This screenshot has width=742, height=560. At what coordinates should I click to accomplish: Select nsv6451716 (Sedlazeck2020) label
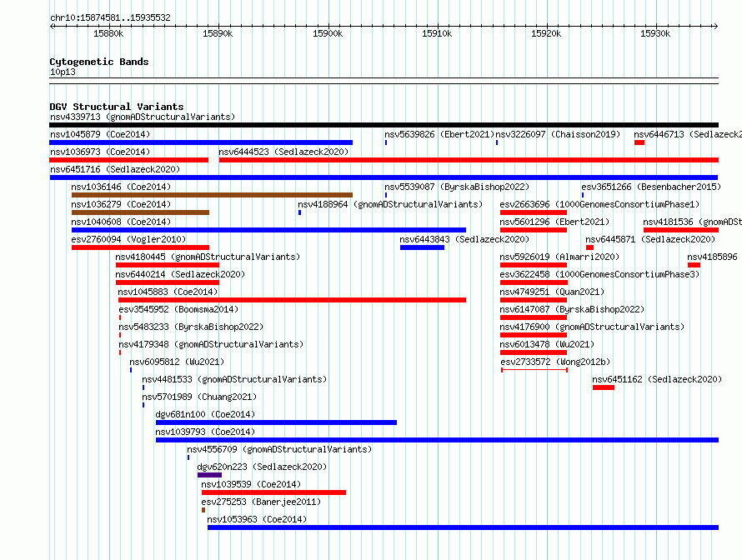coord(115,169)
